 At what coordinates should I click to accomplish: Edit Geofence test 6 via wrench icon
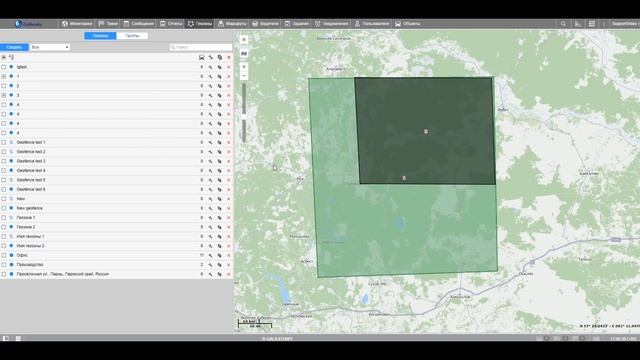(x=211, y=189)
